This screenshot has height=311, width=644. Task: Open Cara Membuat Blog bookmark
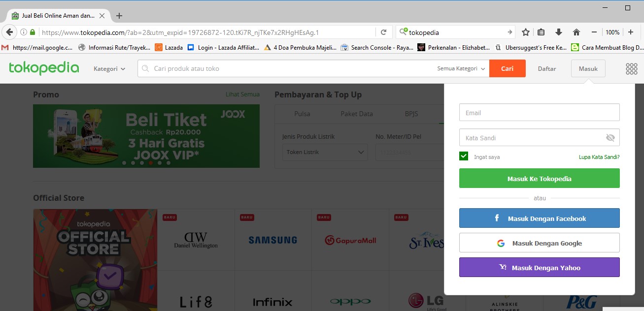coord(607,48)
